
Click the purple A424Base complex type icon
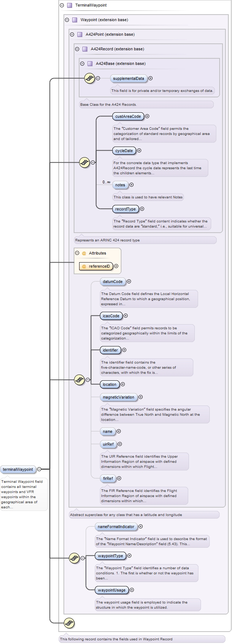tap(90, 63)
